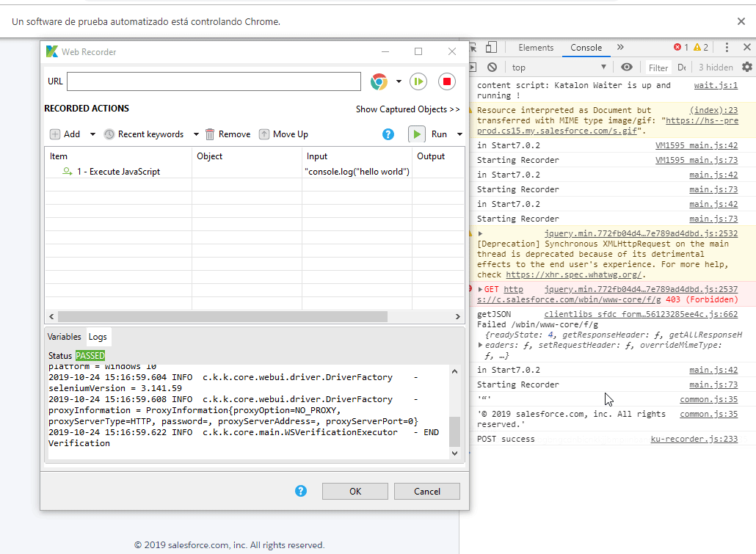The height and width of the screenshot is (554, 756).
Task: Clear the console with the ban icon
Action: pyautogui.click(x=492, y=67)
